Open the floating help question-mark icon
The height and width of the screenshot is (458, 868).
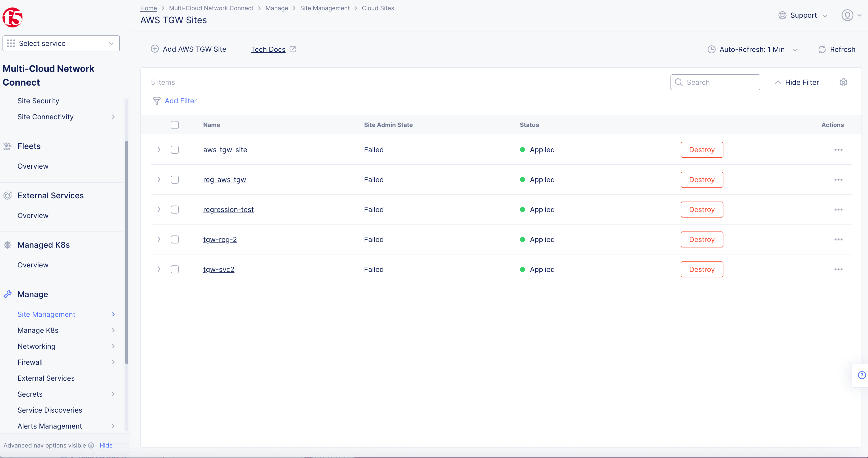(x=862, y=375)
